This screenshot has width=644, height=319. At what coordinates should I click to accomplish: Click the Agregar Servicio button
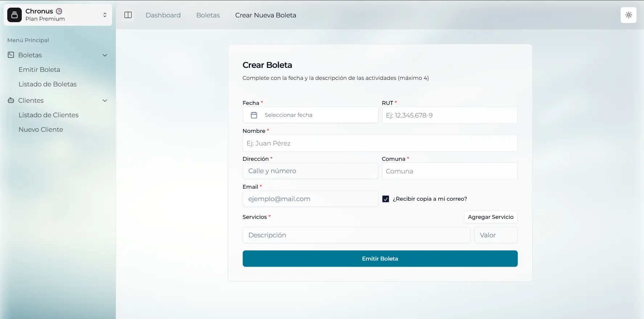pos(491,217)
